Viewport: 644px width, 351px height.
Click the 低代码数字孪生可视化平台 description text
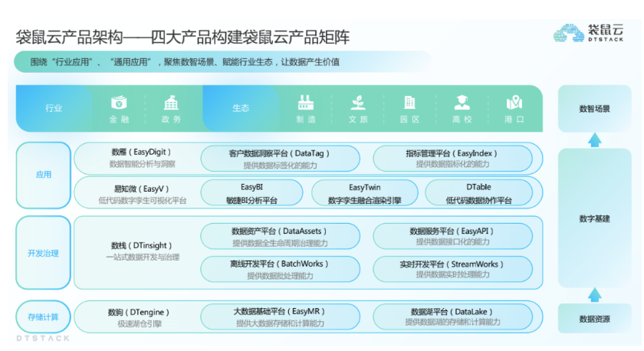coord(142,201)
